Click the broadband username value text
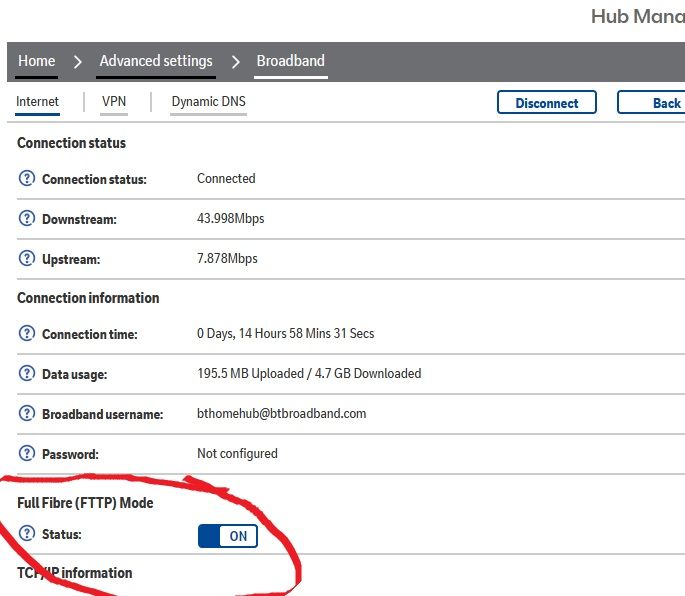685x596 pixels. point(281,414)
